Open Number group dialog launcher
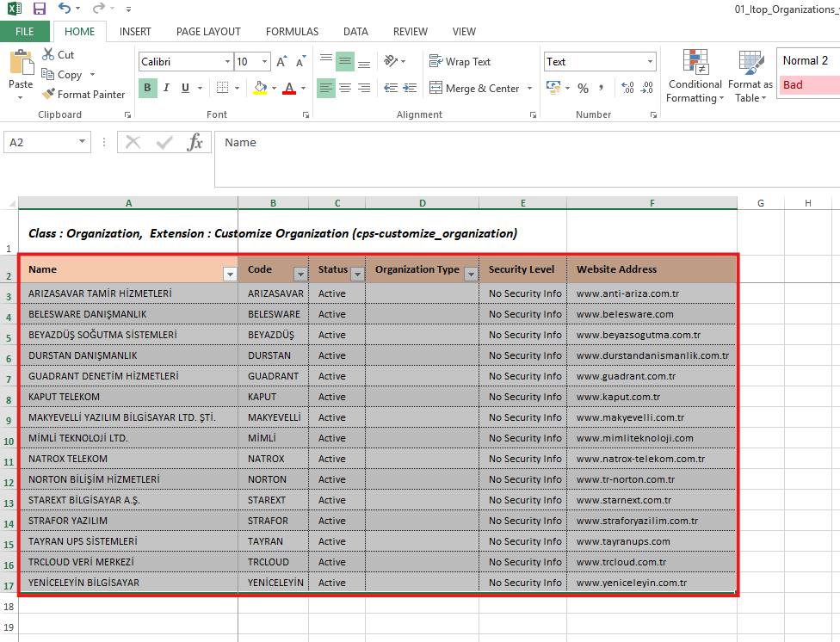The height and width of the screenshot is (642, 840). [653, 114]
